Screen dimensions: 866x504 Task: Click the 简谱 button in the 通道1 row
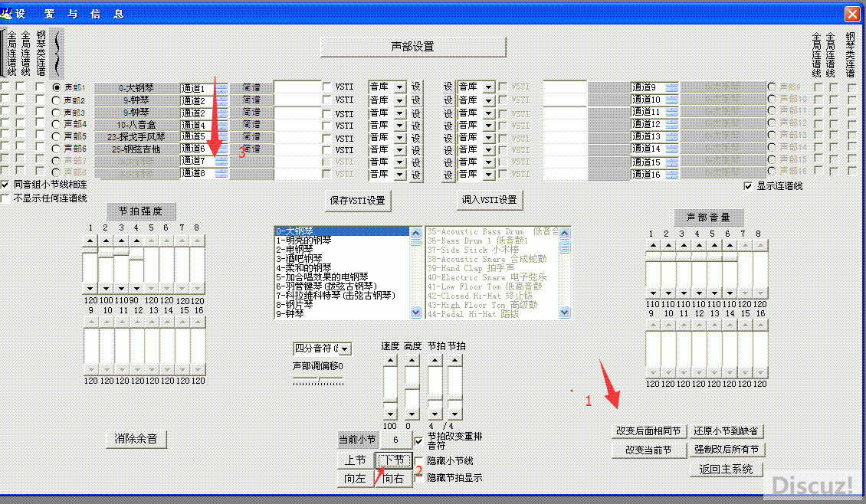point(251,87)
